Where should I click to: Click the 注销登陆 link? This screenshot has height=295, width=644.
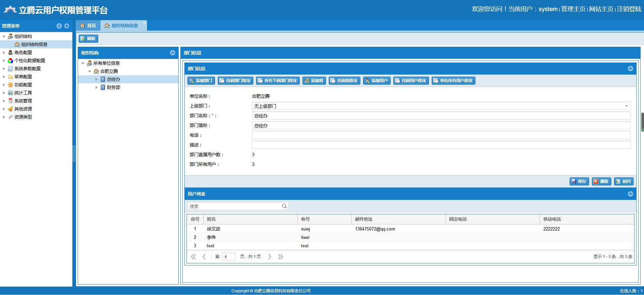(629, 9)
